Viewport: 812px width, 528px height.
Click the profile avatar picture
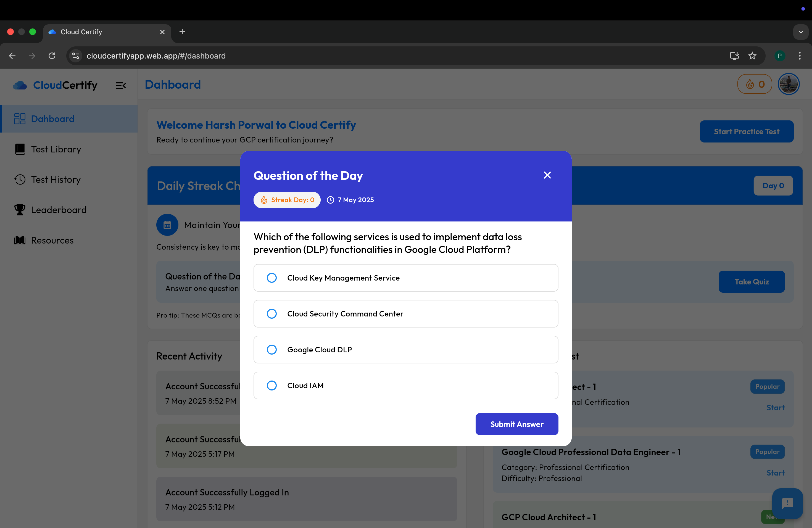point(789,84)
